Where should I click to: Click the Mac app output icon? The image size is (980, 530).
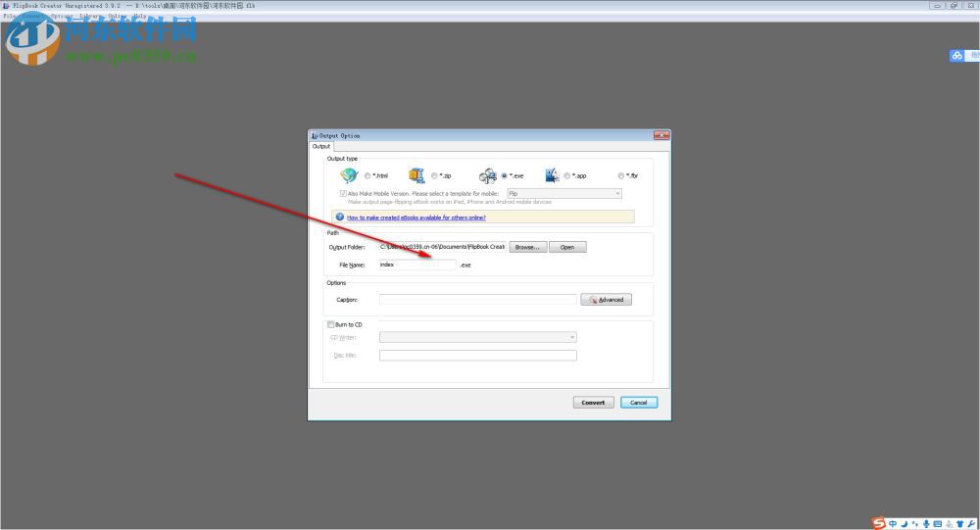point(551,175)
